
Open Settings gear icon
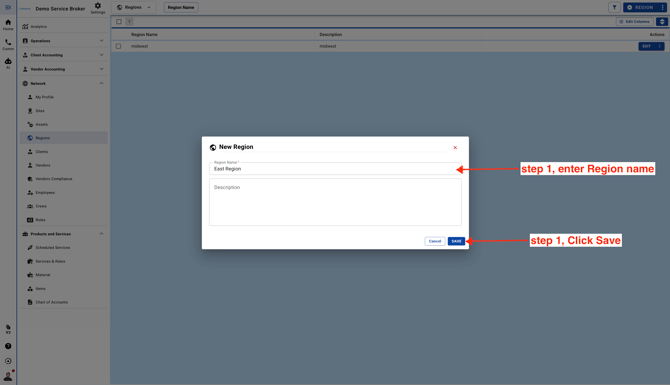click(x=97, y=8)
